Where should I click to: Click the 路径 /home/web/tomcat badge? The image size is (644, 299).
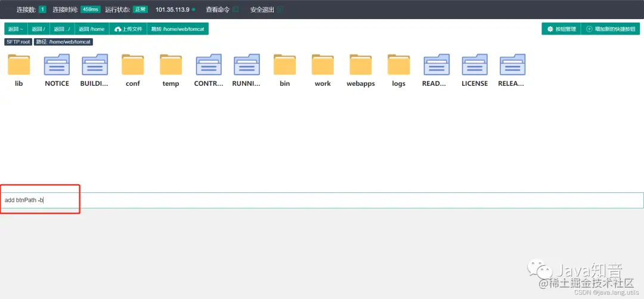63,42
